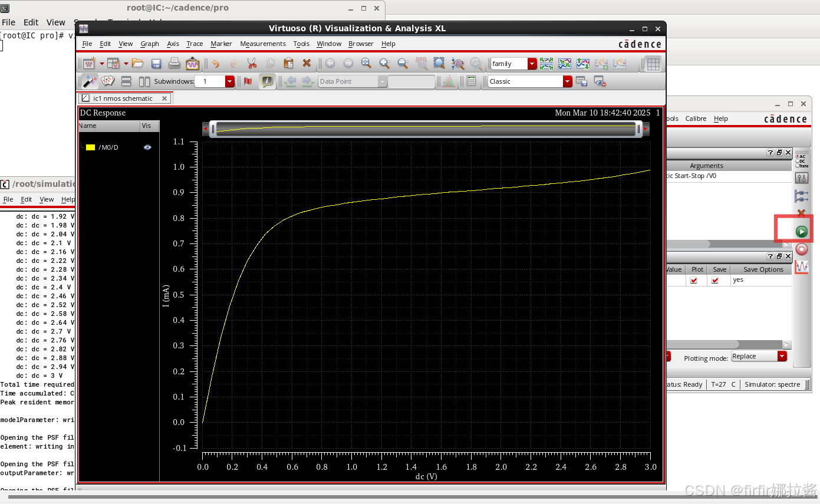Click the red flag marker icon
Viewport: 820px width, 504px height.
pyautogui.click(x=248, y=81)
